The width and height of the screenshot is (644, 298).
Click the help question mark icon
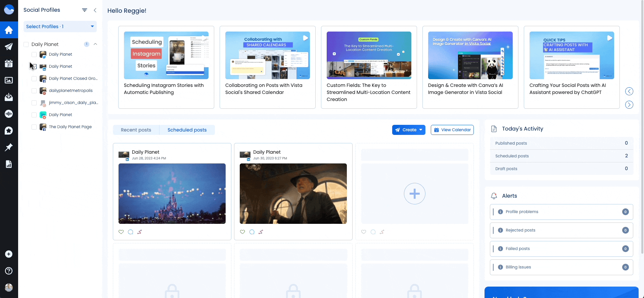coord(9,271)
